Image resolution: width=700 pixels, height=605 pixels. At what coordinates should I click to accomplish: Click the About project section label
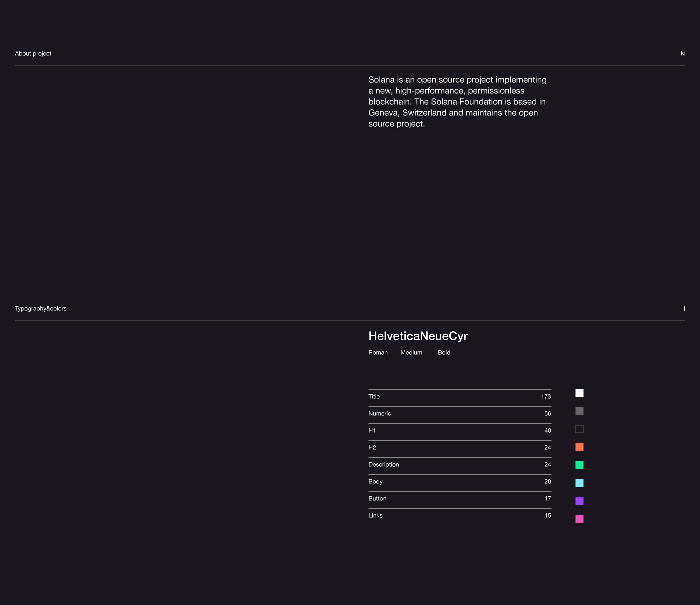click(x=33, y=53)
